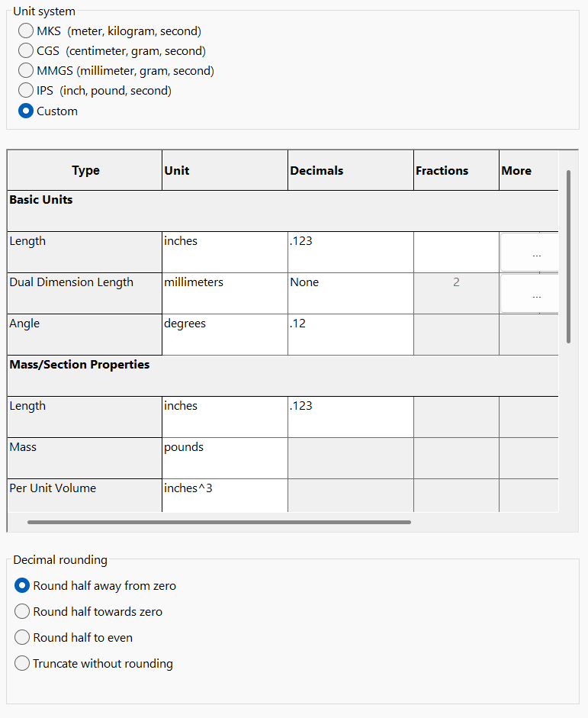Screen dimensions: 588x718
Task: Click the units table horizontal scrollbar
Action: coord(219,523)
